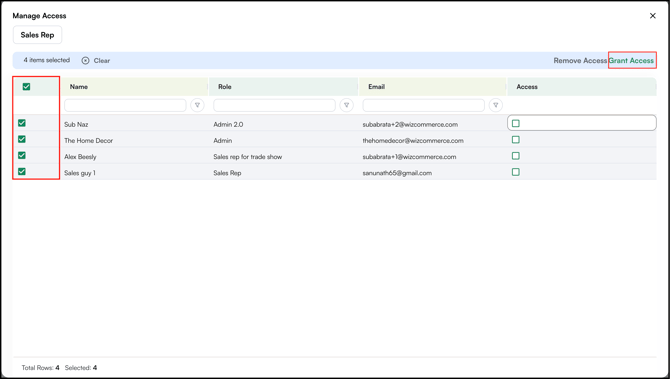The height and width of the screenshot is (379, 670).
Task: Focus the Role filter input field
Action: click(274, 105)
